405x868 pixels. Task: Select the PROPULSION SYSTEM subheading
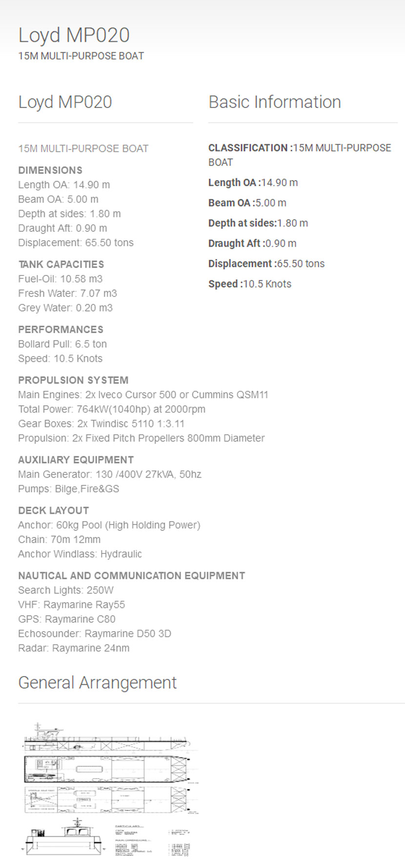(73, 381)
